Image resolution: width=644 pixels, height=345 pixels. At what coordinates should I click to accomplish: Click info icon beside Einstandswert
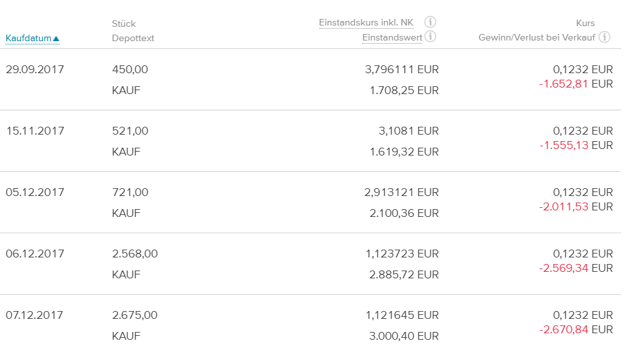tap(430, 37)
